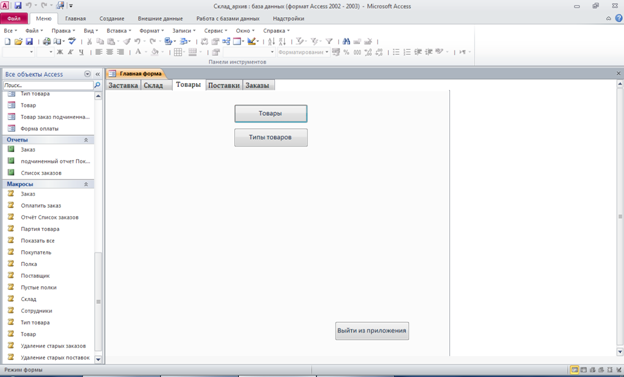Click the Copy icon in toolbar
This screenshot has width=624, height=377.
tap(100, 41)
